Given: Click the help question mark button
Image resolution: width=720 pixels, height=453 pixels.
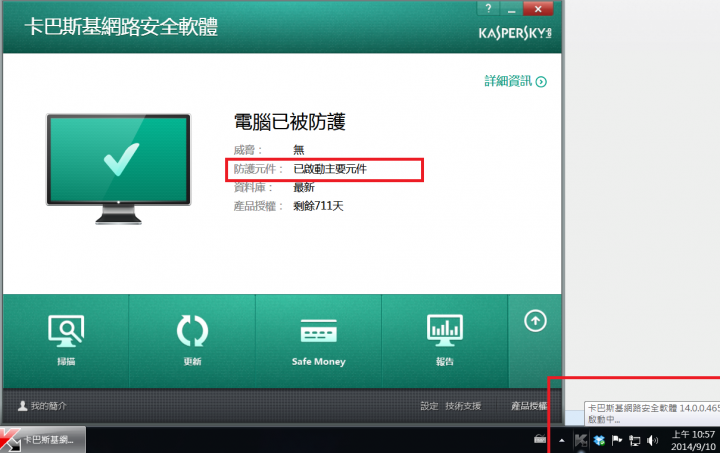Looking at the screenshot, I should (489, 8).
